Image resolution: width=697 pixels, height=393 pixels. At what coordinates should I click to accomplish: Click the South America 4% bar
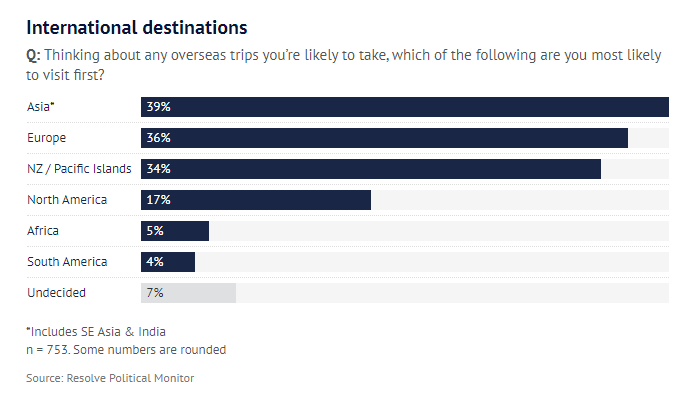(168, 262)
